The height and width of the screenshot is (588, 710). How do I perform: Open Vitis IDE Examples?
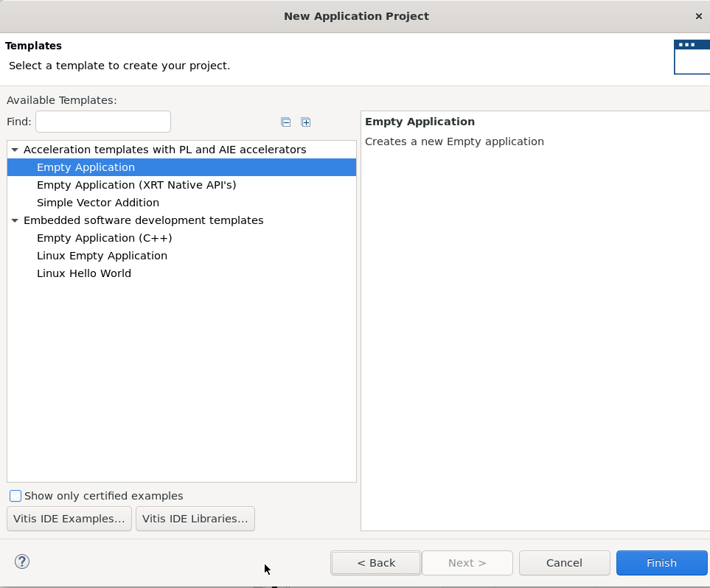point(69,519)
